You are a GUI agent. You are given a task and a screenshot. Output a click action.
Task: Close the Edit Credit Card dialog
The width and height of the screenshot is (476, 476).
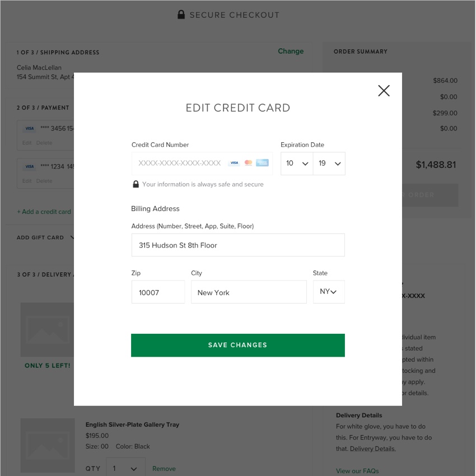tap(384, 91)
